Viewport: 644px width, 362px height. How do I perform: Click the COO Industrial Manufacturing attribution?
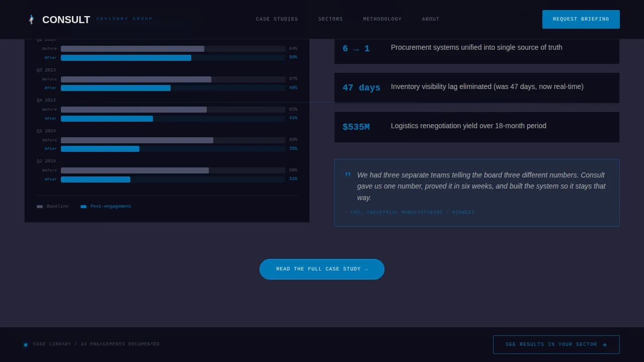pyautogui.click(x=410, y=213)
